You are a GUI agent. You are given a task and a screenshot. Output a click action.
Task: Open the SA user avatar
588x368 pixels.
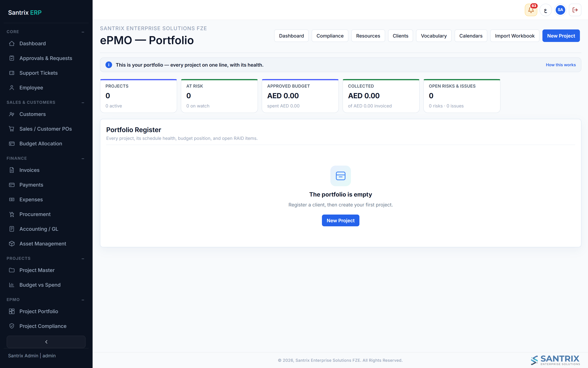click(x=560, y=10)
